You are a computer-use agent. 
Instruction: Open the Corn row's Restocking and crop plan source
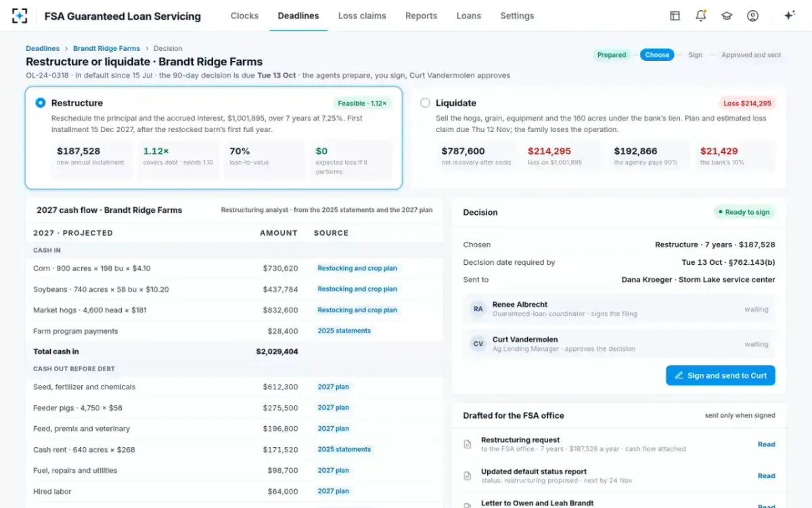357,268
